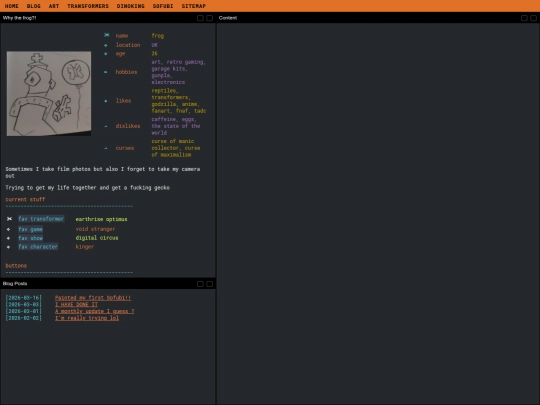Open the DINOKING nav item
Image resolution: width=540 pixels, height=405 pixels.
pyautogui.click(x=131, y=6)
